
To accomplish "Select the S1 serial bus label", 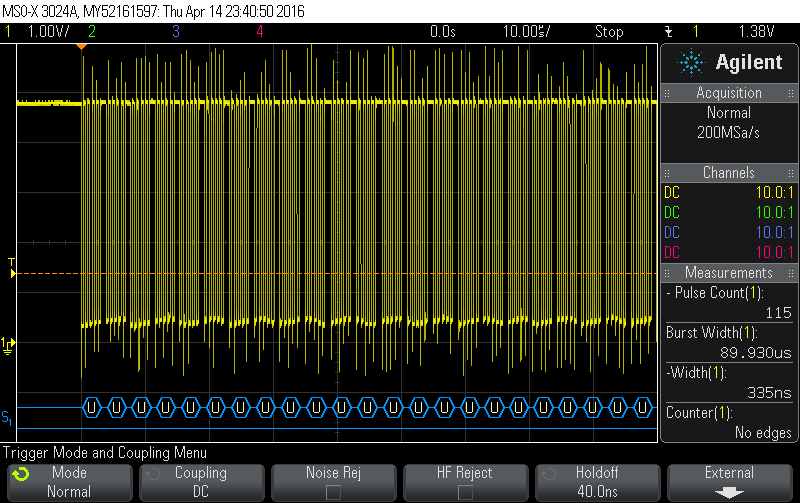I will point(7,416).
